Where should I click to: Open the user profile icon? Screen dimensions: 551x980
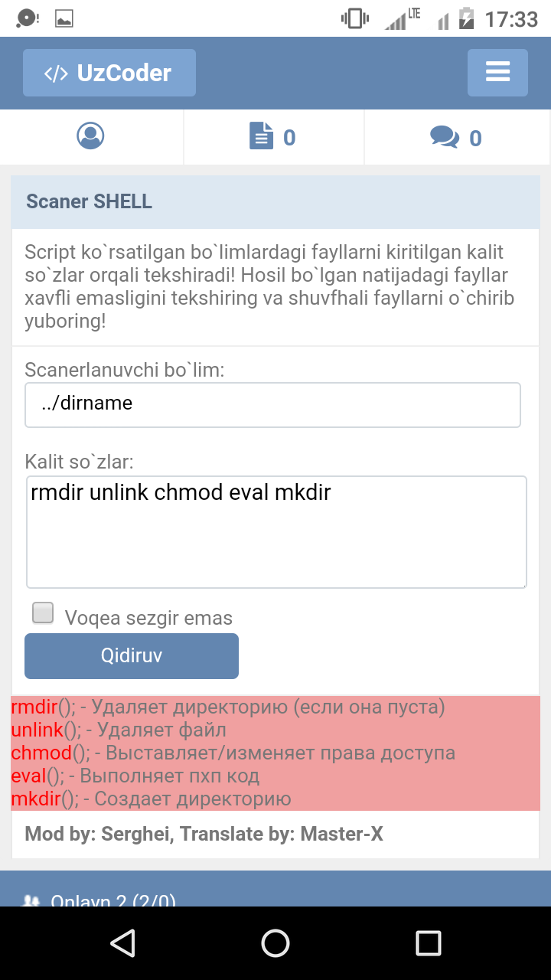(x=90, y=136)
